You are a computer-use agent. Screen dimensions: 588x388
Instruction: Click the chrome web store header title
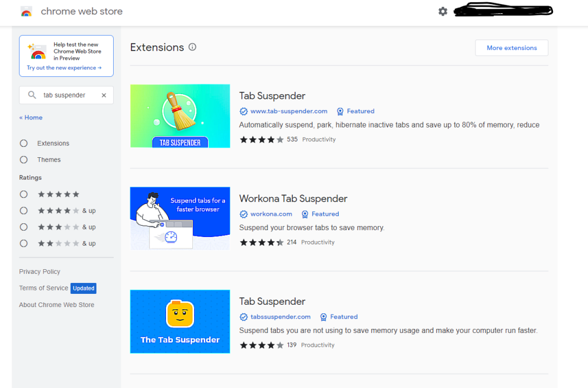(82, 11)
